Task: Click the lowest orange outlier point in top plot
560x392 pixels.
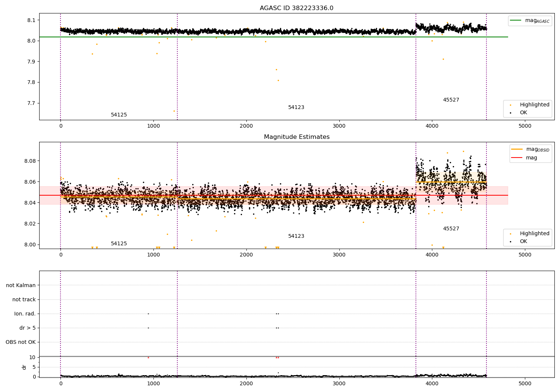Action: [x=174, y=111]
